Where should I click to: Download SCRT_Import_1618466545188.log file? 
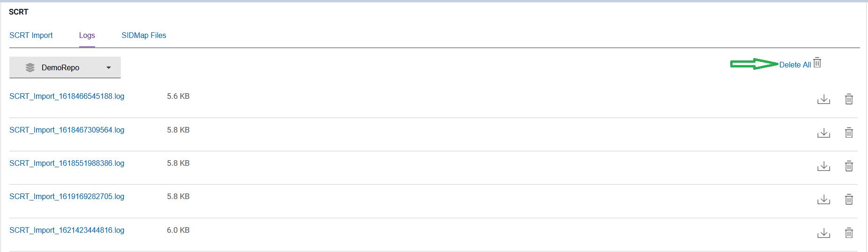tap(823, 99)
